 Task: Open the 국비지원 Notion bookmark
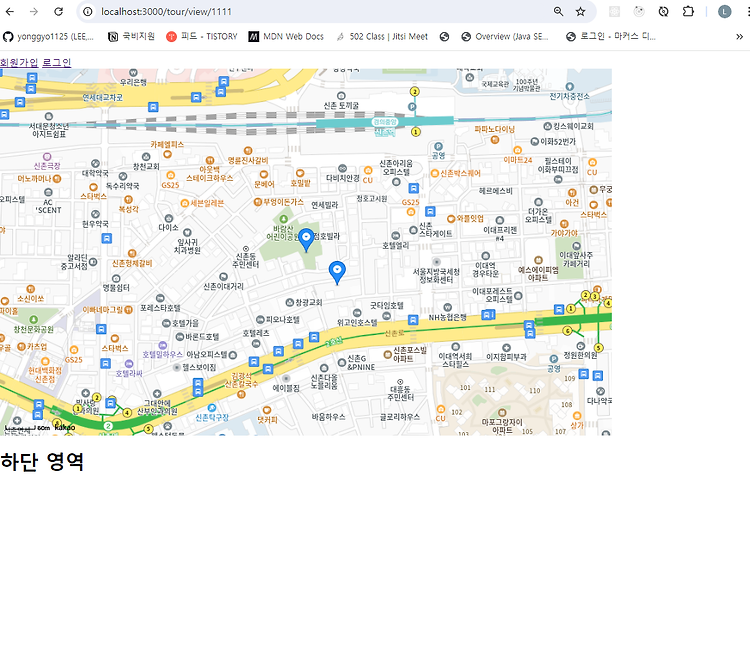click(132, 37)
